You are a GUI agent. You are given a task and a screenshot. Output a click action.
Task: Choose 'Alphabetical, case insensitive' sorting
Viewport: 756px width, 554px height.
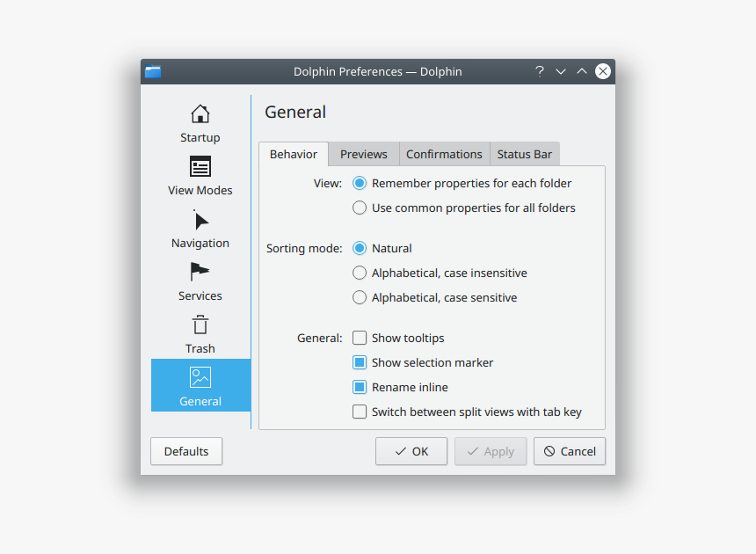360,273
